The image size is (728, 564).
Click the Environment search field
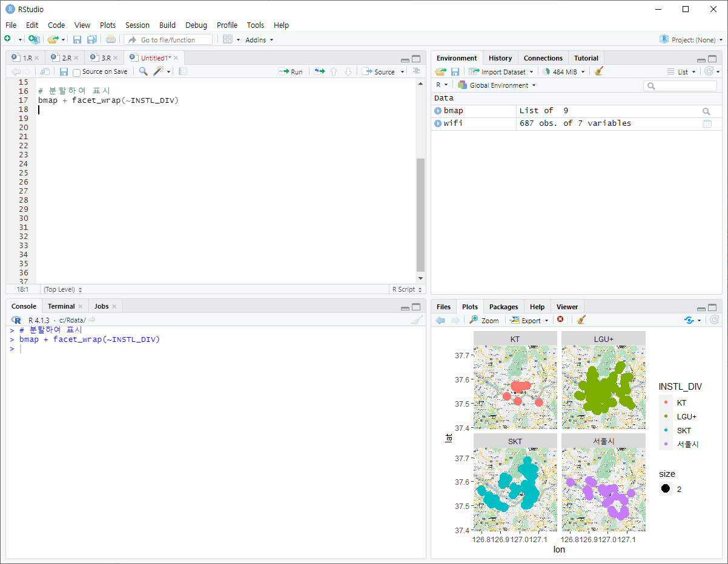coord(680,85)
